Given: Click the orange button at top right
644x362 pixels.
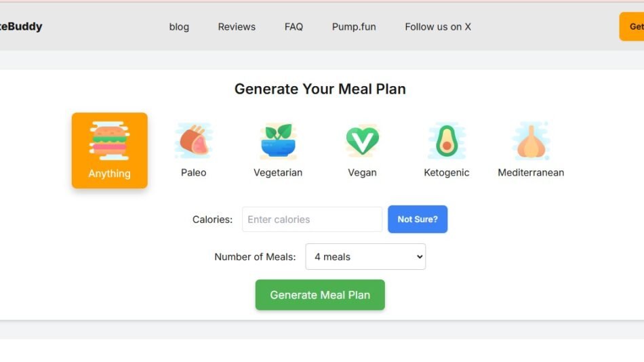Looking at the screenshot, I should 633,26.
